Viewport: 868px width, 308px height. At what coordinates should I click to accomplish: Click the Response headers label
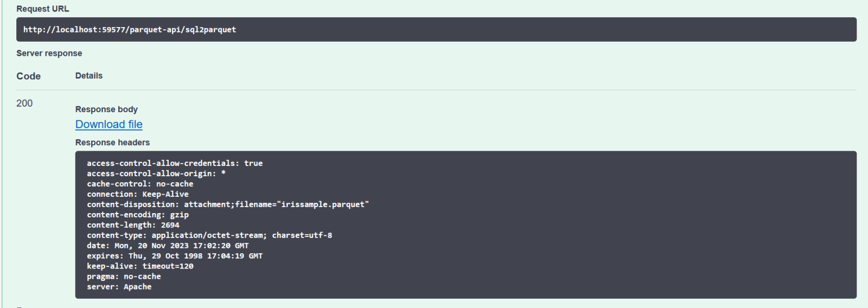112,142
